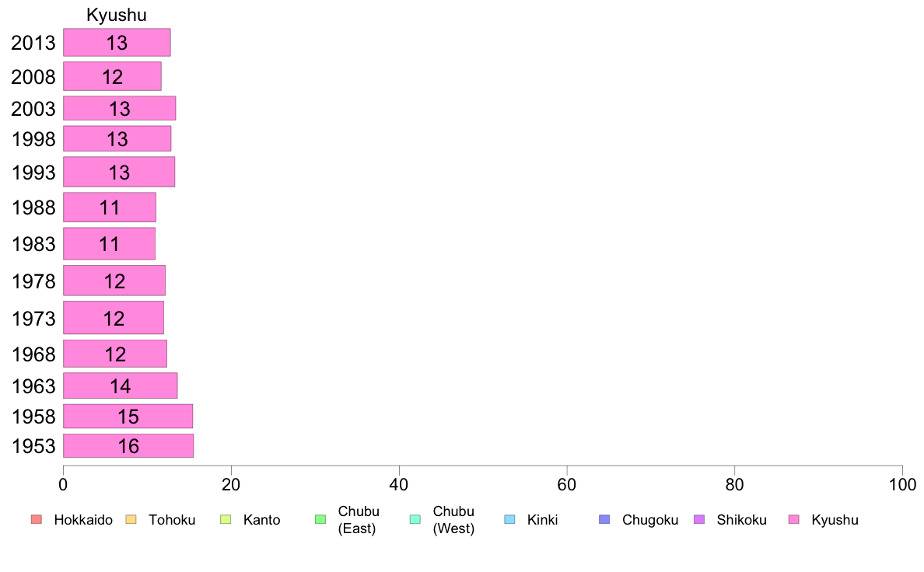Select the Chubu (West) legend swatch
The image size is (924, 572).
[415, 520]
